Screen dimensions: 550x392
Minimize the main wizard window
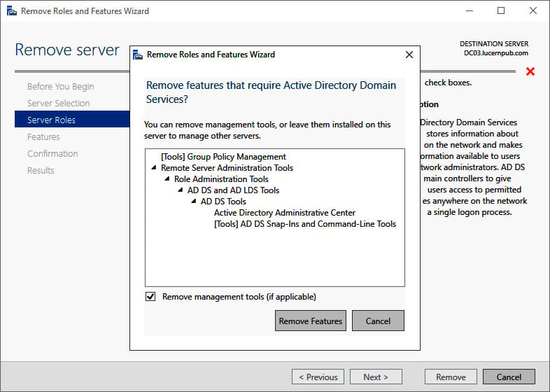(470, 11)
